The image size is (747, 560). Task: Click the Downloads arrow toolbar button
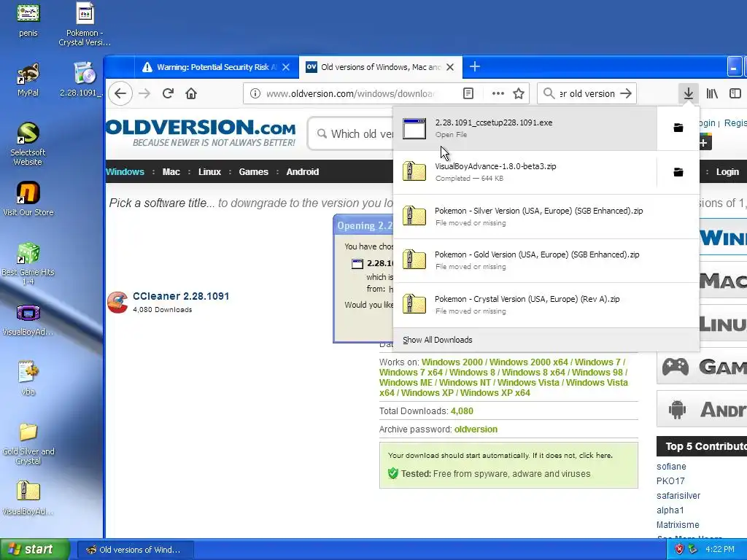point(689,93)
